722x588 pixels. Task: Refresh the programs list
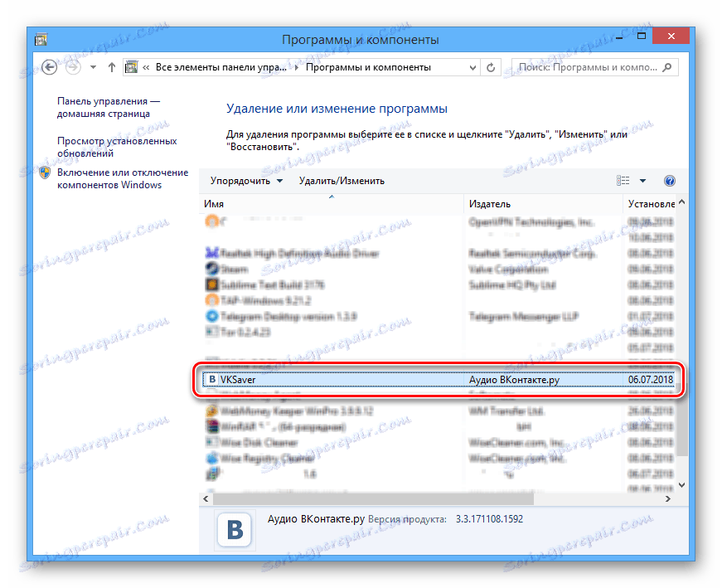[491, 68]
